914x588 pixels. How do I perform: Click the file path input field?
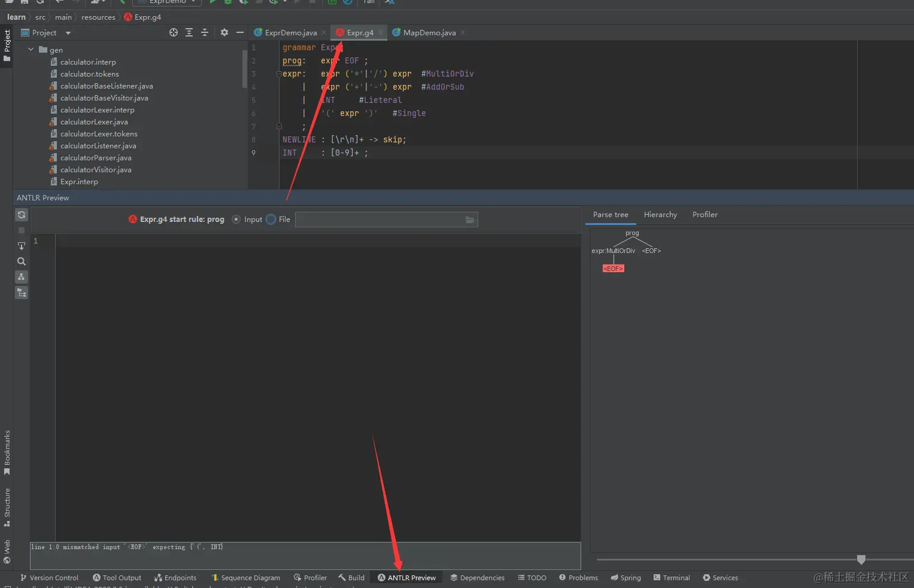[387, 220]
